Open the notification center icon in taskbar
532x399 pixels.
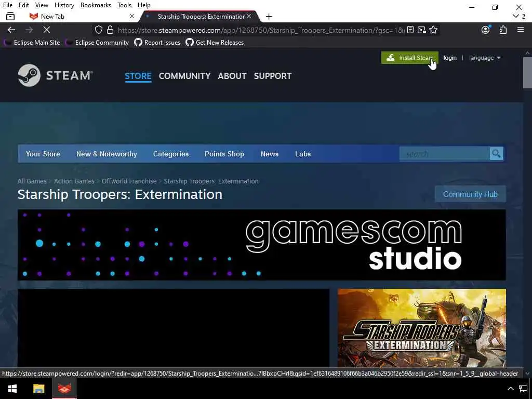(523, 389)
